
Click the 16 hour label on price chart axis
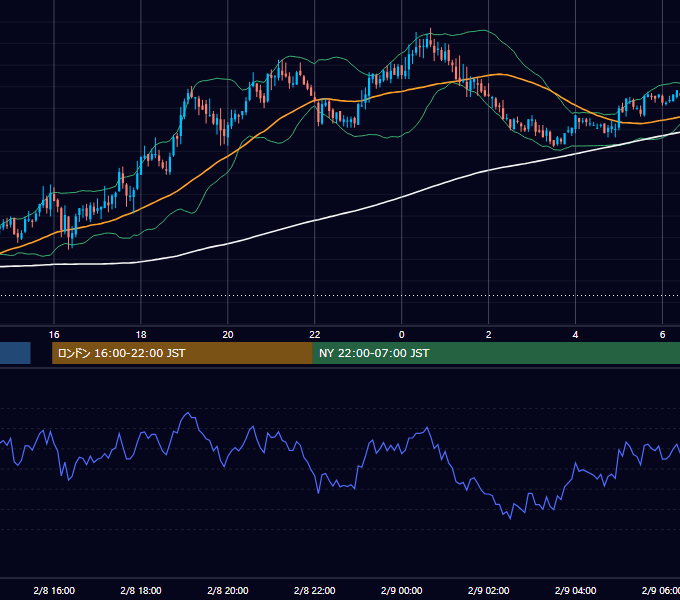point(54,335)
